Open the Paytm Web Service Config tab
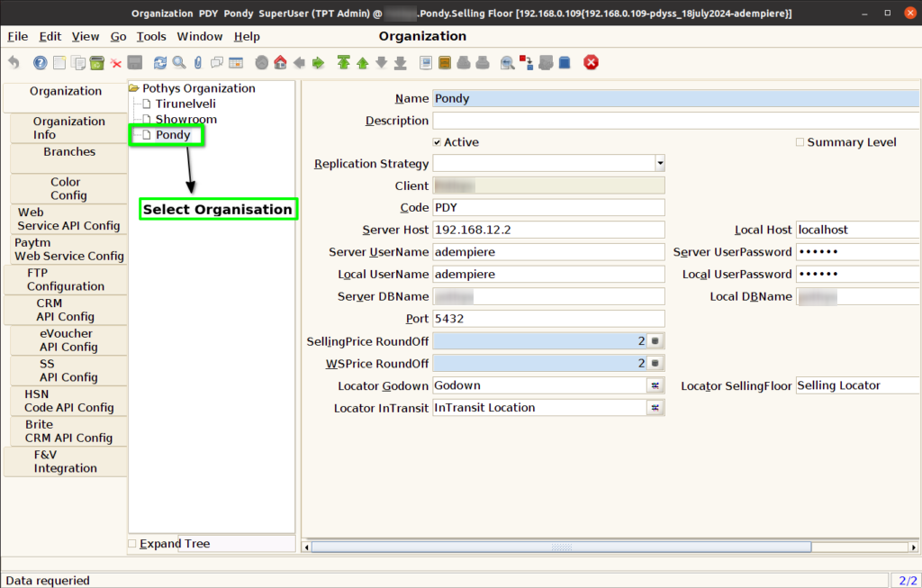The height and width of the screenshot is (588, 922). pyautogui.click(x=68, y=249)
